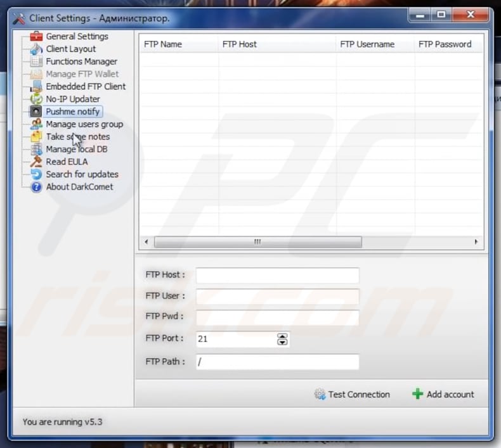The height and width of the screenshot is (448, 501).
Task: Focus the FTP Host input field
Action: click(x=277, y=276)
